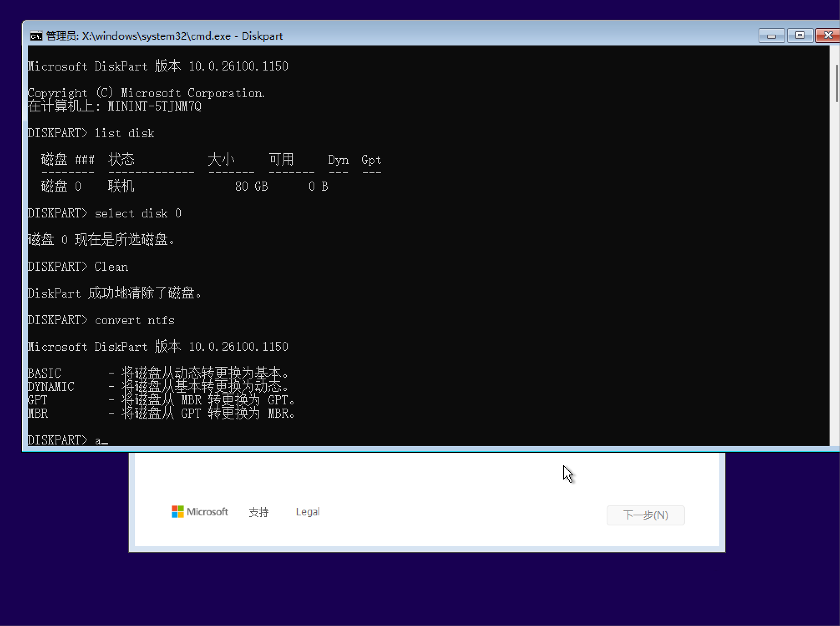Open the 支持 support link
The image size is (840, 626).
(x=258, y=512)
